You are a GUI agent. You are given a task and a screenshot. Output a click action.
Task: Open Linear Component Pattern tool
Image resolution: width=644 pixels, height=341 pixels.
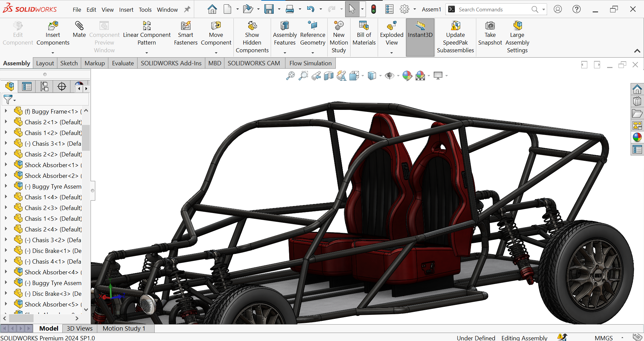(147, 33)
